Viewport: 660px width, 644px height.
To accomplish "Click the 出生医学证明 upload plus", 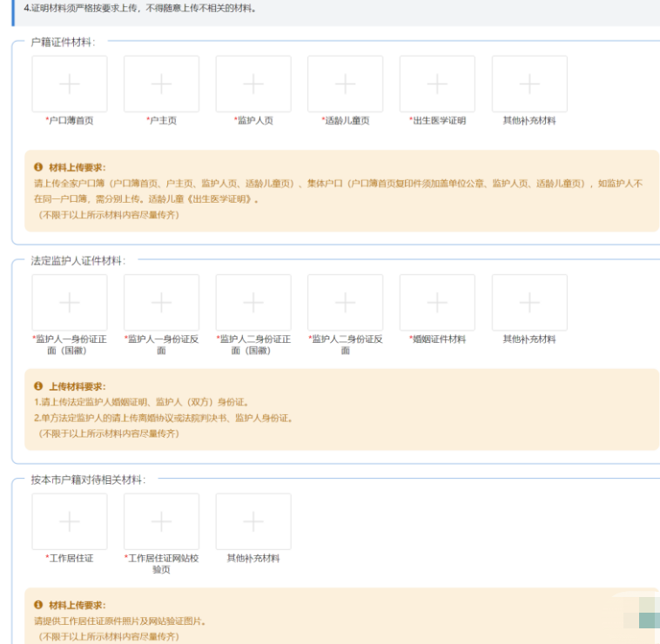I will pos(437,84).
